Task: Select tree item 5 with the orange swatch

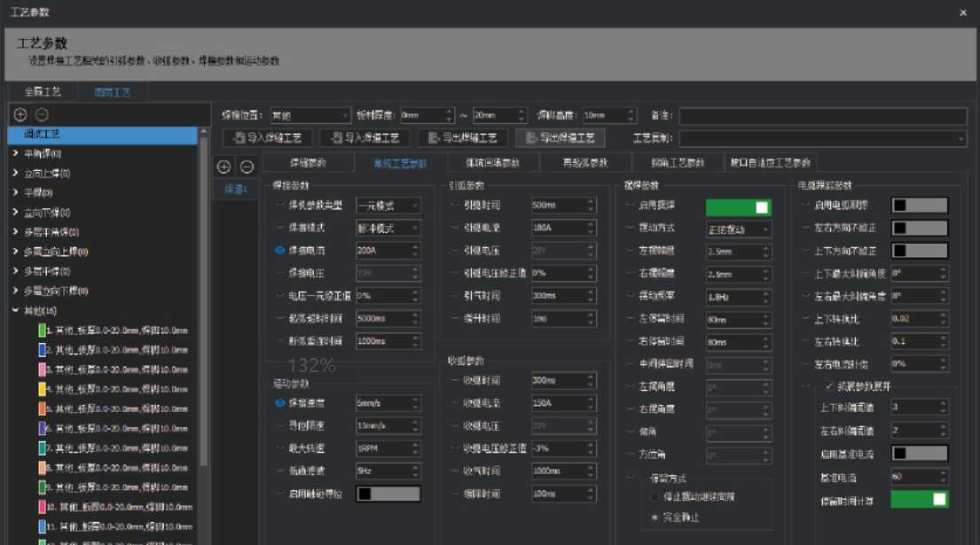Action: [115, 409]
